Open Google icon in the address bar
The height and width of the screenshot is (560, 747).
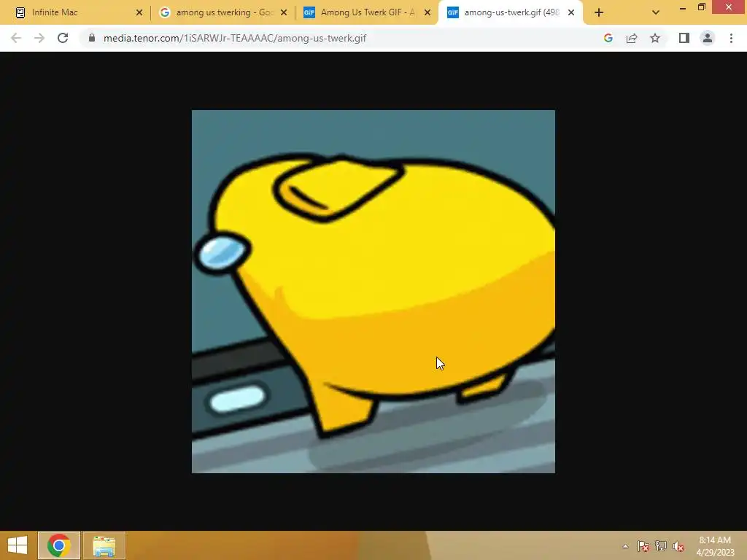pos(608,38)
